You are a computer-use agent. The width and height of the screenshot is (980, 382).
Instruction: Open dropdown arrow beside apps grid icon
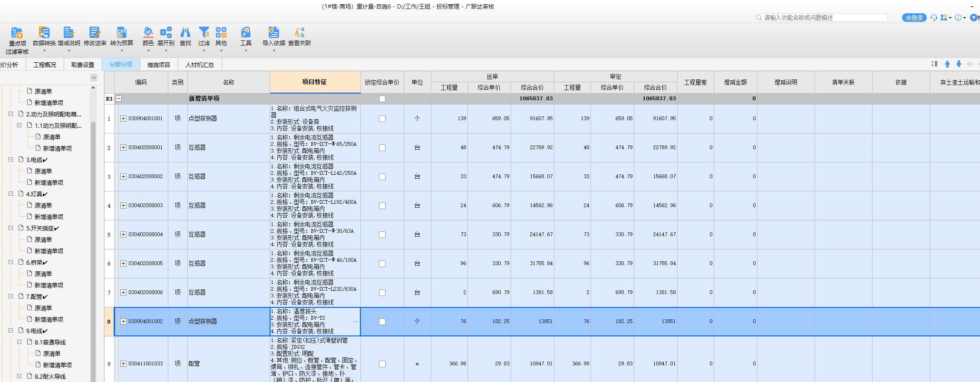[950, 18]
